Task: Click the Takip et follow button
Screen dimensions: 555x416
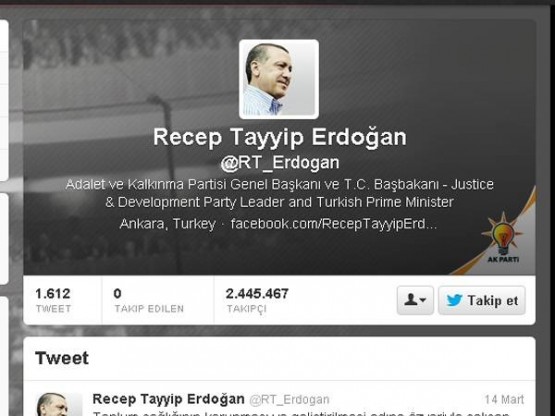Action: pyautogui.click(x=482, y=300)
